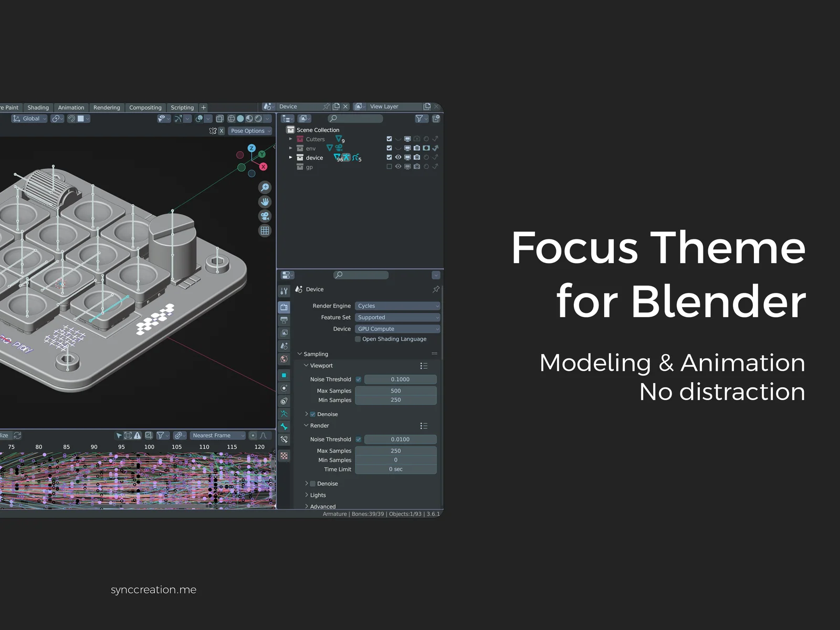Hide the device collection with eye icon
This screenshot has height=630, width=840.
click(x=398, y=157)
